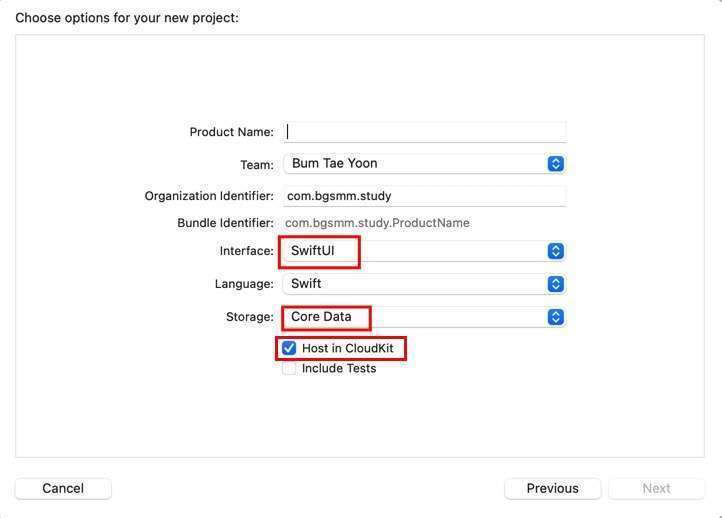Click the Host in CloudKit label
722x518 pixels.
click(x=347, y=348)
